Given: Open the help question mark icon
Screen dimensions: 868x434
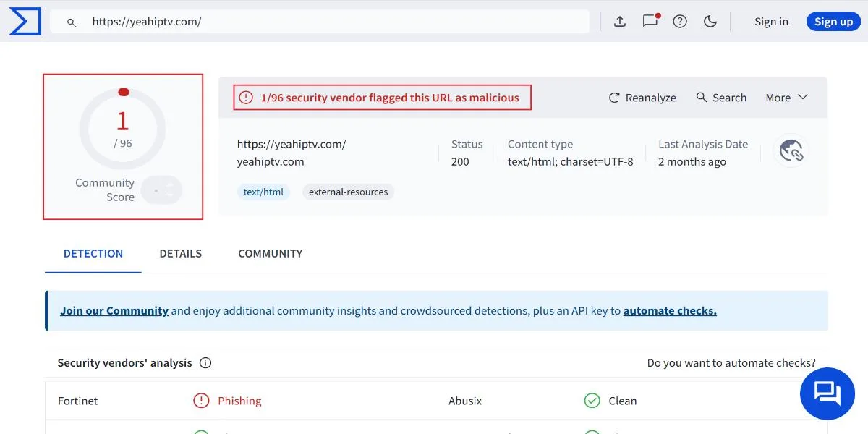Looking at the screenshot, I should (x=680, y=22).
